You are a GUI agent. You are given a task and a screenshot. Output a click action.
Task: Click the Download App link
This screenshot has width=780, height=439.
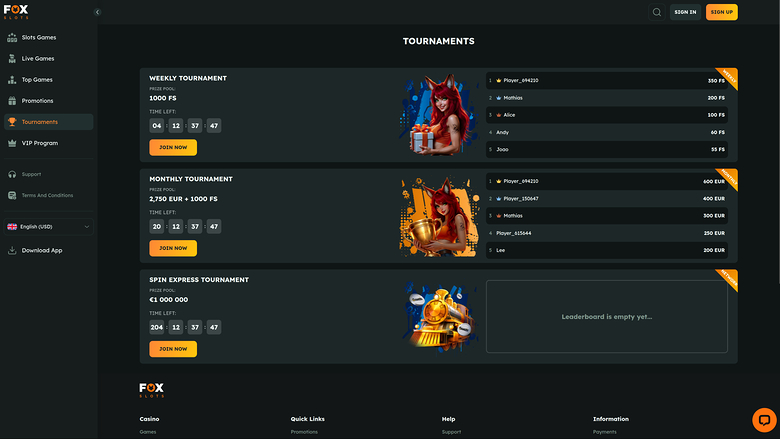tap(42, 251)
